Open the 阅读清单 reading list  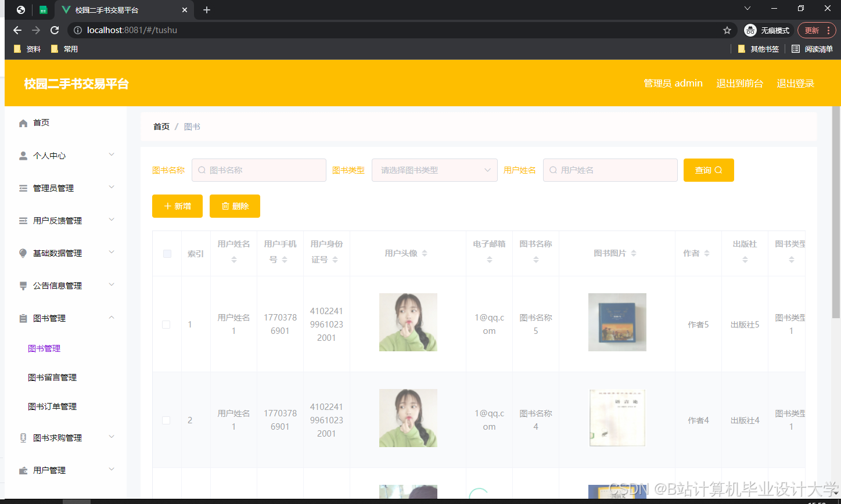(812, 49)
